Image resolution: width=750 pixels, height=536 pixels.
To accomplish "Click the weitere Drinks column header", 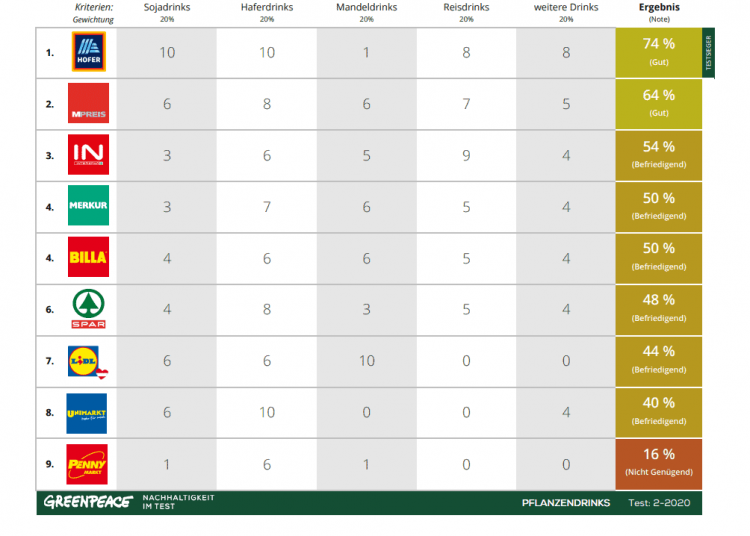I will (566, 7).
